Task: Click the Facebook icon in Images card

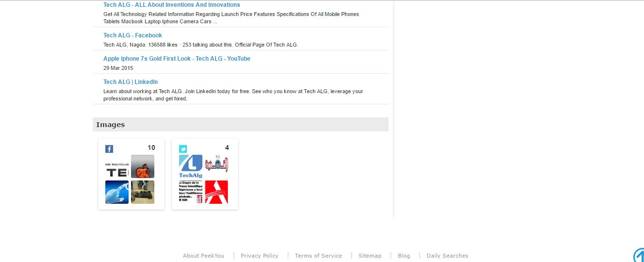Action: [109, 149]
